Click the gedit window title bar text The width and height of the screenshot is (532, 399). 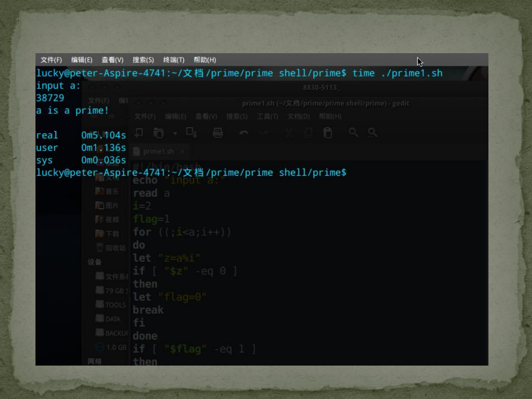point(325,103)
